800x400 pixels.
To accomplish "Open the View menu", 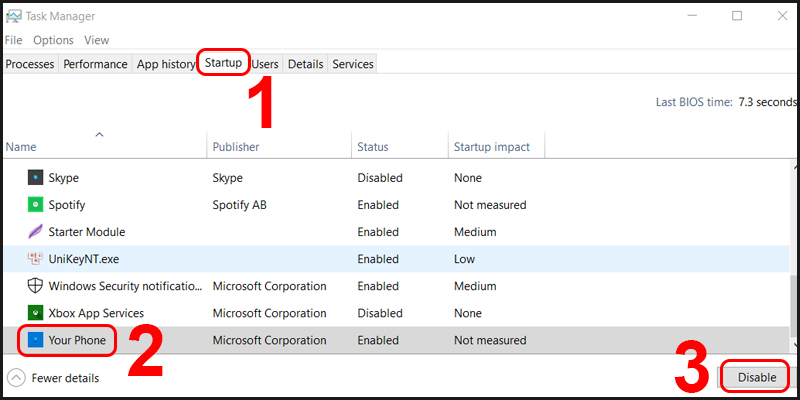I will point(96,40).
